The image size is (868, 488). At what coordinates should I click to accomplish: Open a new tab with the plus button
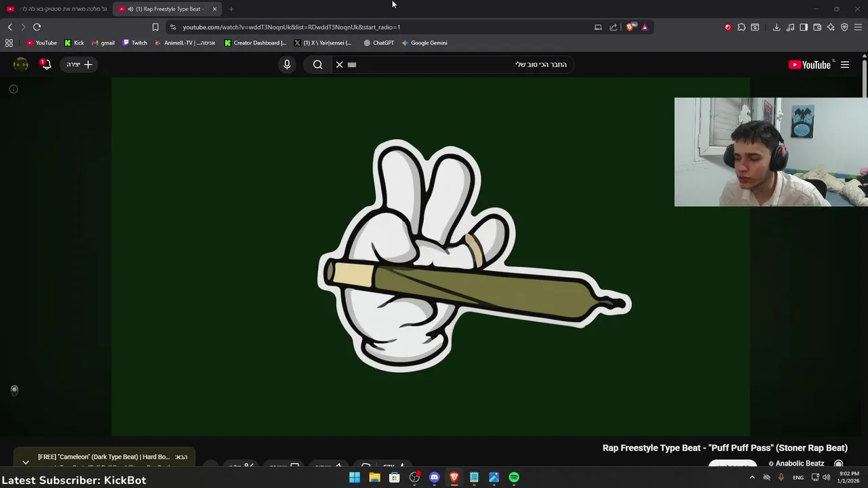coord(231,9)
